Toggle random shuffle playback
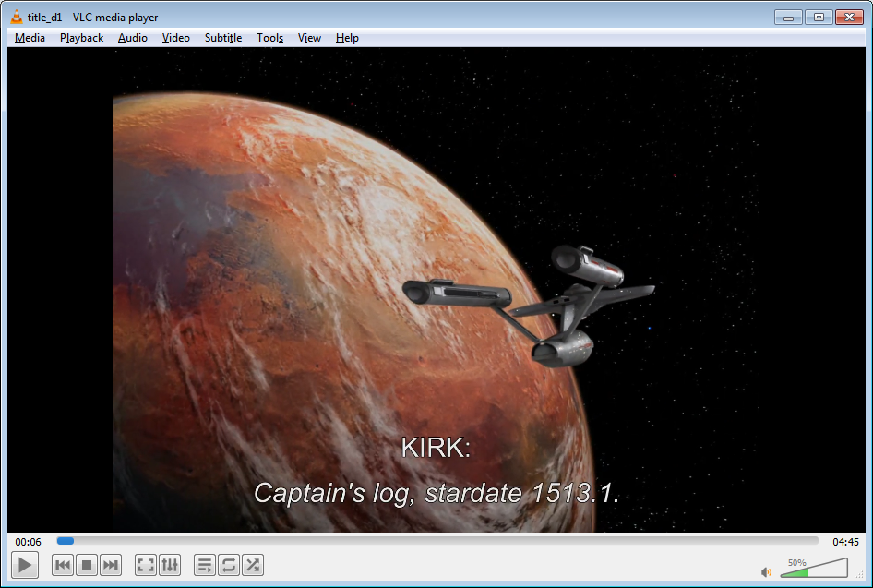Image resolution: width=873 pixels, height=588 pixels. [x=252, y=565]
